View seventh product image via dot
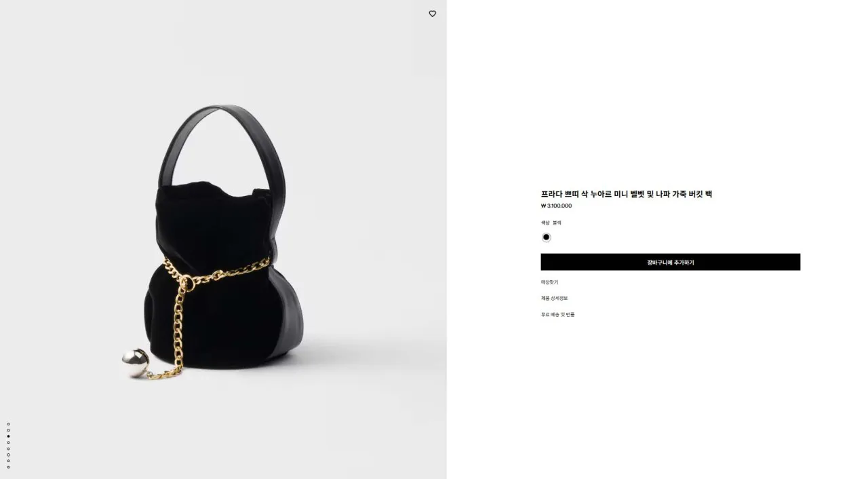 coord(8,461)
